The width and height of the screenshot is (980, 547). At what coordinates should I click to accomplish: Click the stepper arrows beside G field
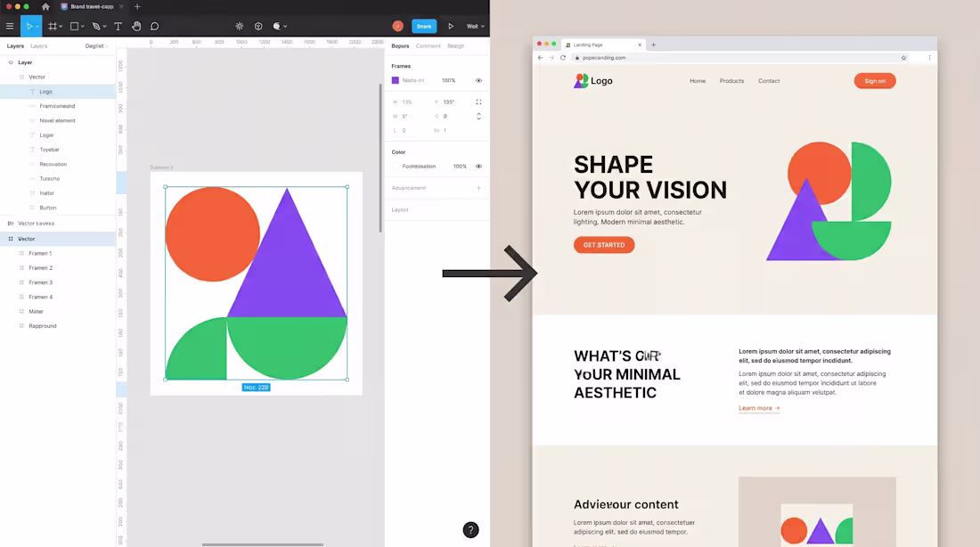(x=478, y=117)
